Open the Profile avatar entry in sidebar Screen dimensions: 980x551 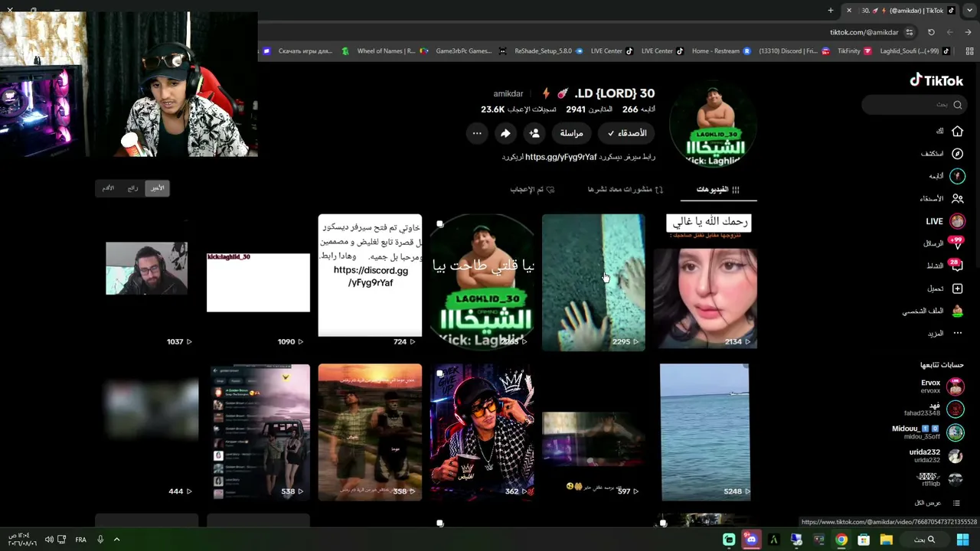(957, 311)
